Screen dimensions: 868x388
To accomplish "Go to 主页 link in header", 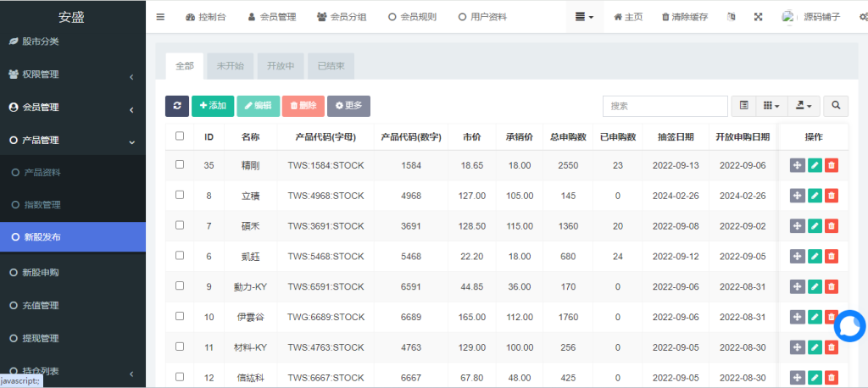I will [x=628, y=17].
